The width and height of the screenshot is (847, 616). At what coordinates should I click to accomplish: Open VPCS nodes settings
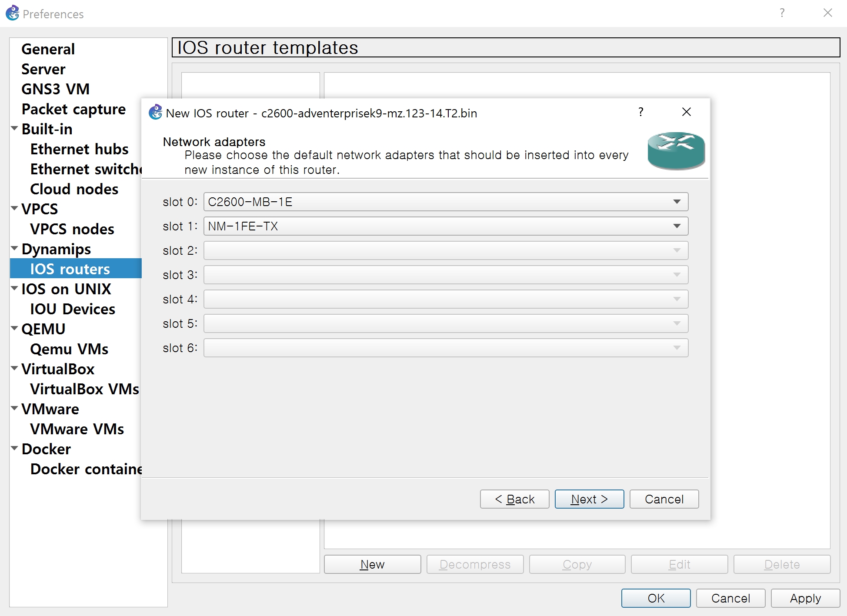click(72, 229)
